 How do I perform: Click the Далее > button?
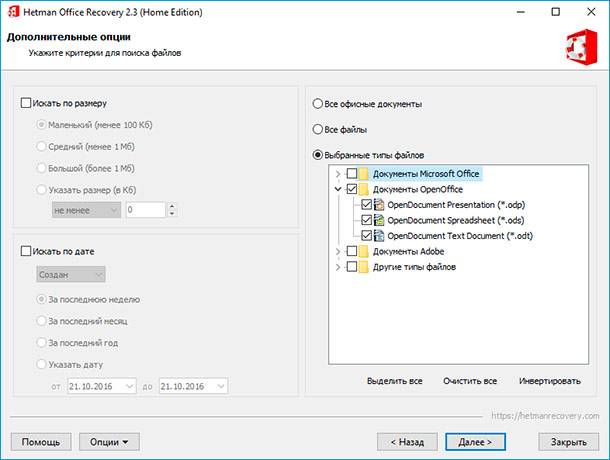click(x=475, y=442)
